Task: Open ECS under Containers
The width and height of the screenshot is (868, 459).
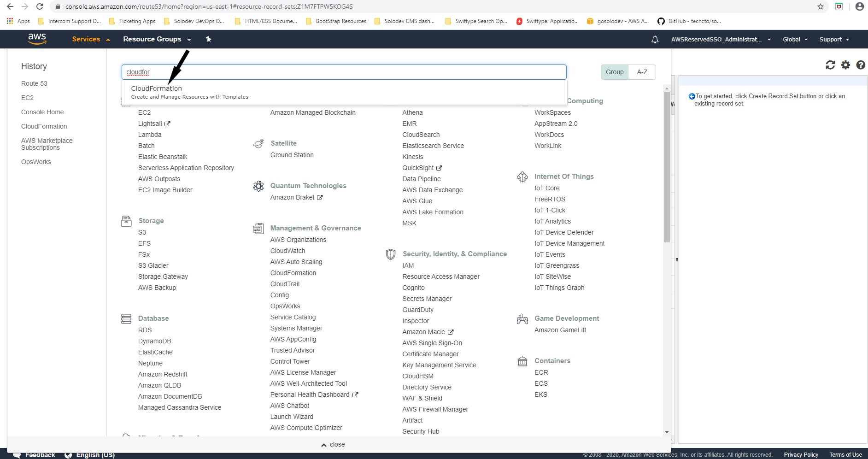Action: point(541,383)
